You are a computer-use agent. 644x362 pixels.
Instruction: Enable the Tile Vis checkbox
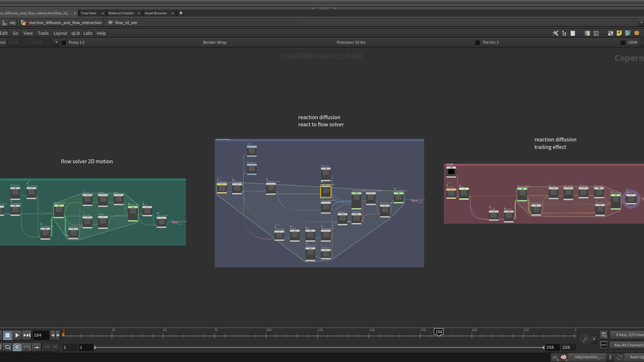tap(477, 42)
